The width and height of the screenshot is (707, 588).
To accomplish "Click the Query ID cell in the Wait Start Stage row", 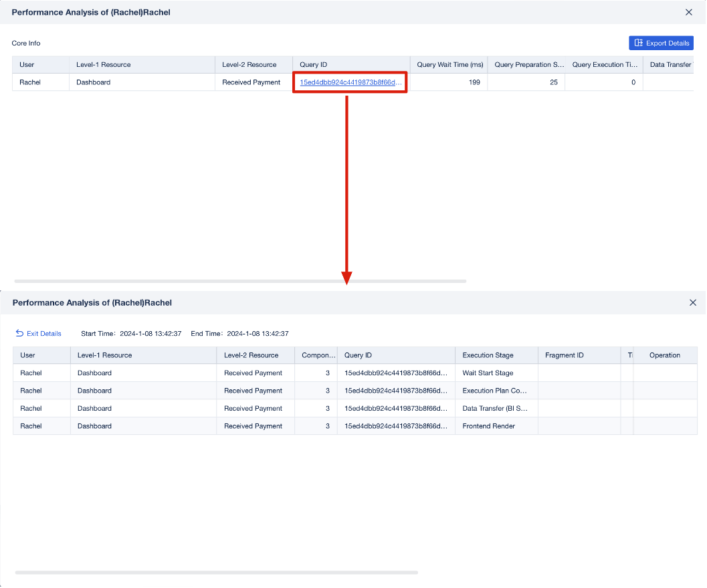I will coord(396,373).
